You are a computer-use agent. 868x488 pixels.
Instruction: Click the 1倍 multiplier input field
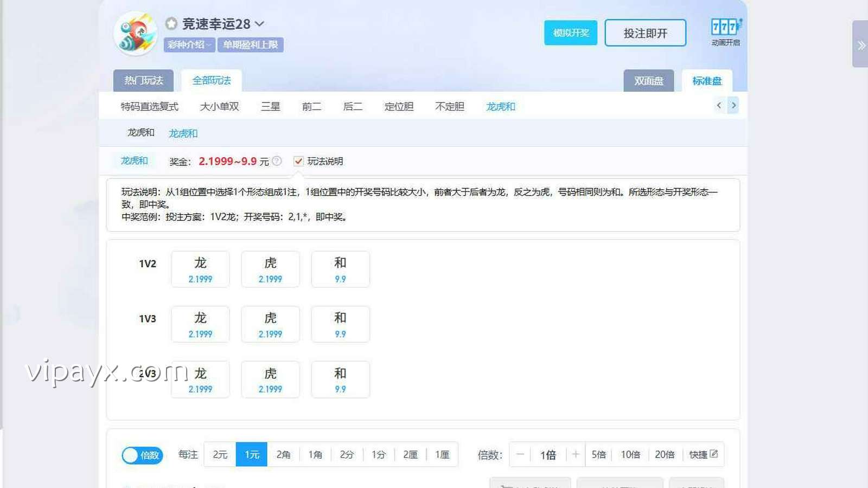click(x=548, y=454)
